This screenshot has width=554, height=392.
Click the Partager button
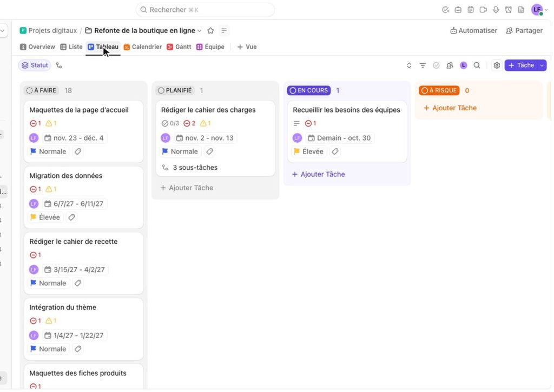click(x=524, y=31)
